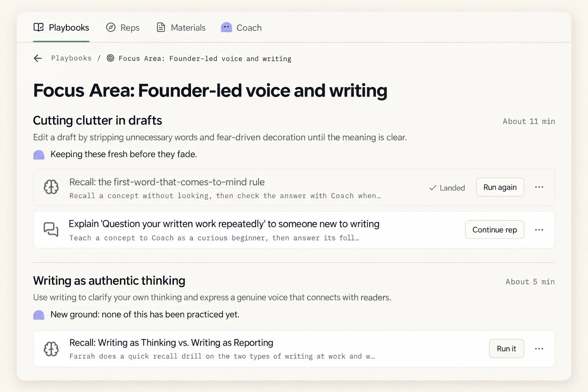
Task: Click the 'Writing as authentic thinking' heading
Action: 109,281
